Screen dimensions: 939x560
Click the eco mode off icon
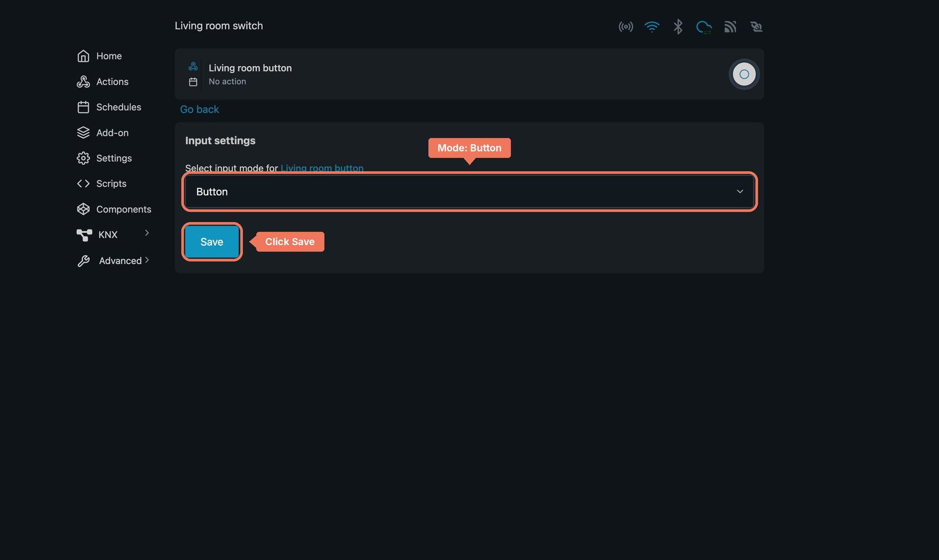(x=756, y=26)
